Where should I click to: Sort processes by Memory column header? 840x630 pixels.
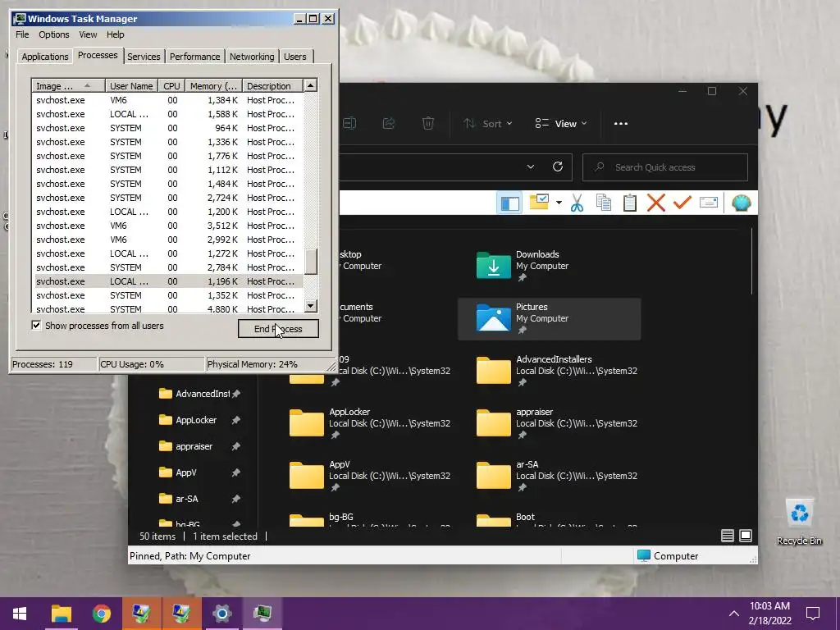click(213, 85)
